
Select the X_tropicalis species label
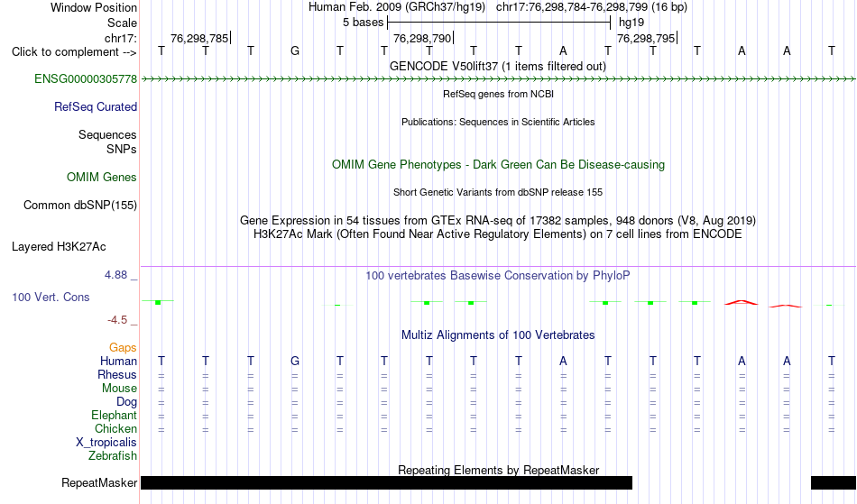coord(106,443)
